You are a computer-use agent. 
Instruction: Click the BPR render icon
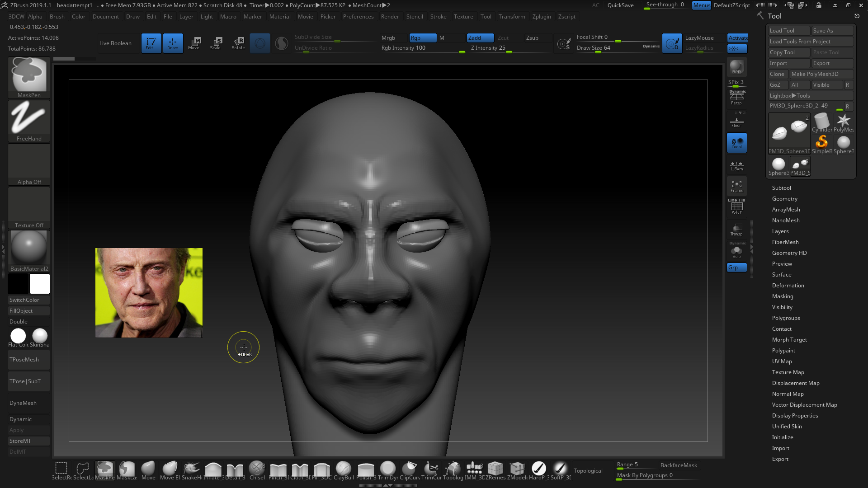(736, 67)
